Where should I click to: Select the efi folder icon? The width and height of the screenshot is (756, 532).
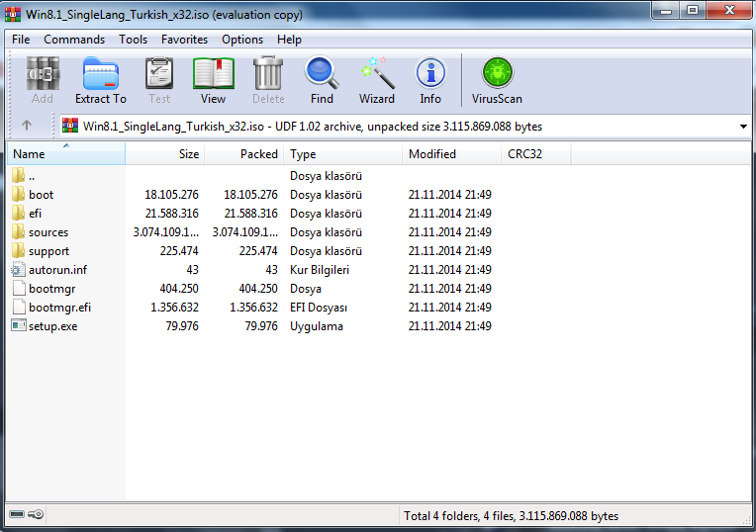pos(19,213)
